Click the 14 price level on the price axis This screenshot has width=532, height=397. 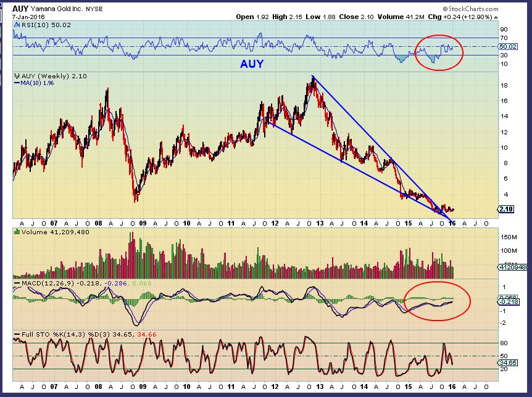(x=504, y=117)
